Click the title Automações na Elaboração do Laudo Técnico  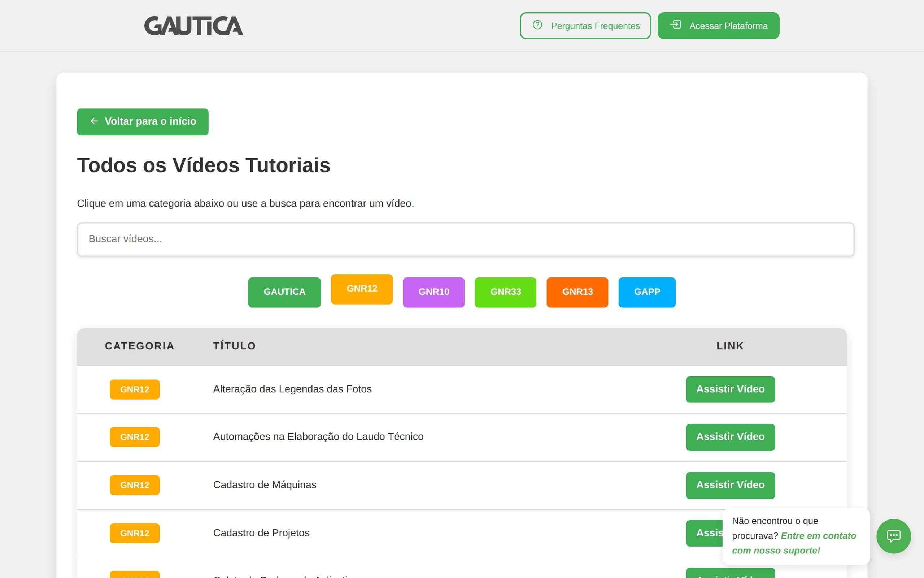pyautogui.click(x=318, y=436)
